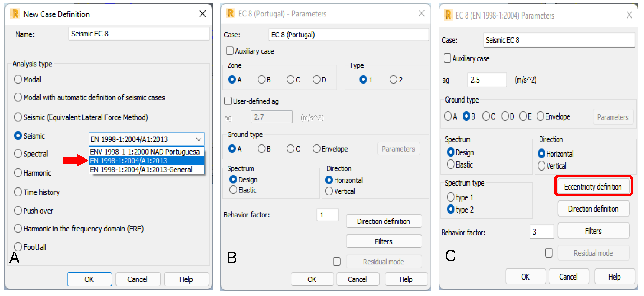Close the New Case Definition dialog
This screenshot has height=296, width=644.
click(203, 14)
